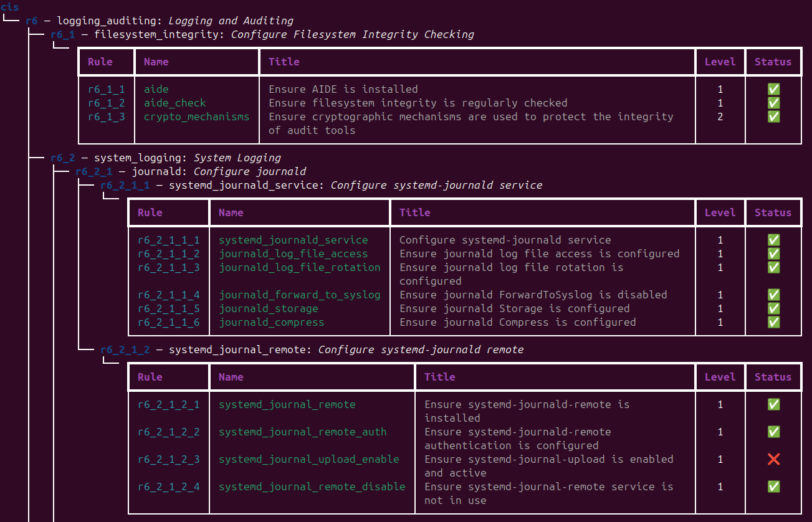Click the status check for journald_forward_to_syslog
The width and height of the screenshot is (812, 522).
point(773,295)
